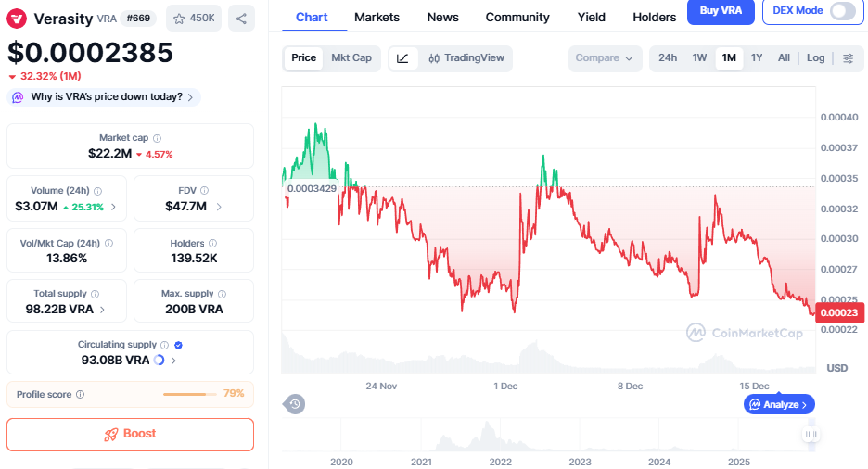Open the Markets tab
This screenshot has height=469, width=868.
point(377,17)
